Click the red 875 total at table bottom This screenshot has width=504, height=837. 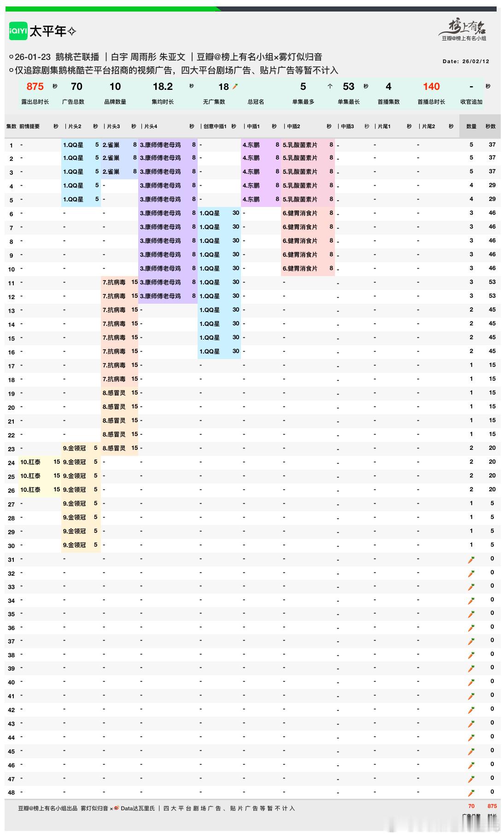click(492, 806)
